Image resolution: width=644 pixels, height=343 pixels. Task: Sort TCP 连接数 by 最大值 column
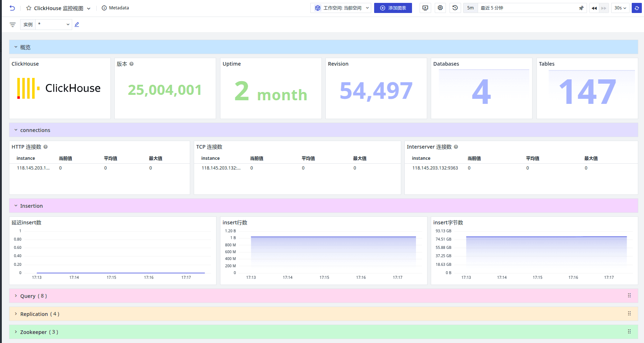(x=360, y=158)
